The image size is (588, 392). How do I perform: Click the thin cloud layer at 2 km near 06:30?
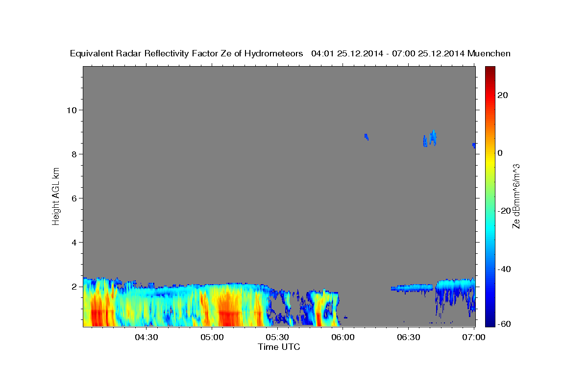point(412,288)
